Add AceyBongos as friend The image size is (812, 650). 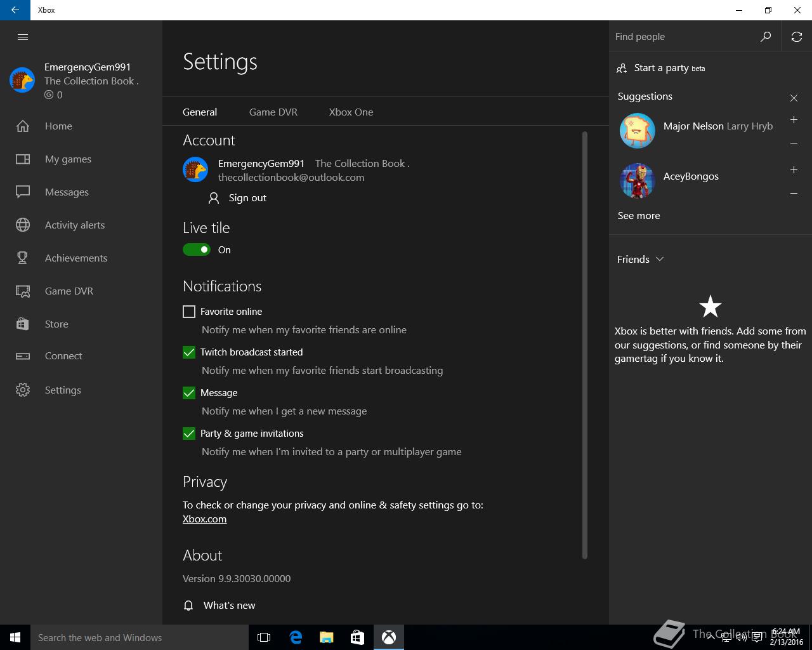coord(794,170)
